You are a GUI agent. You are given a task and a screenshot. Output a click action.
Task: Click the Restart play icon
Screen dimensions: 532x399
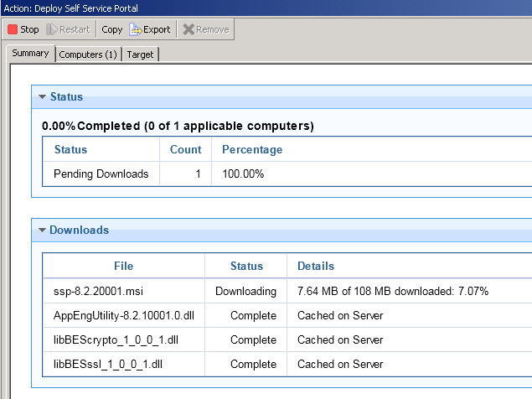point(53,29)
